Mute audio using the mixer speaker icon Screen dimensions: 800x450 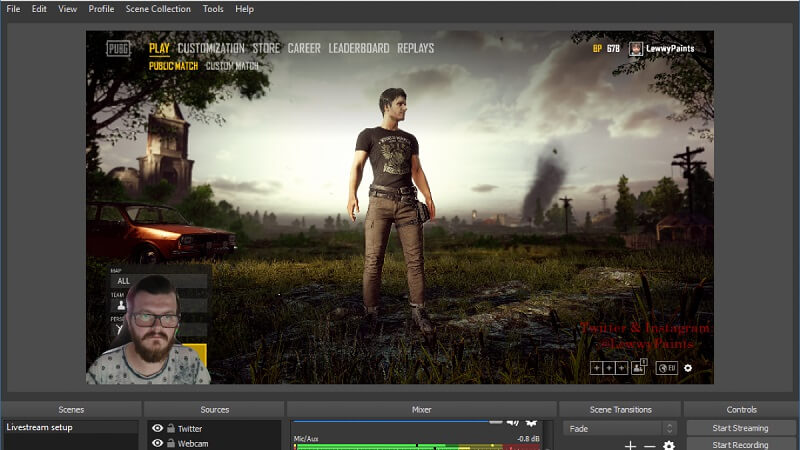point(513,422)
